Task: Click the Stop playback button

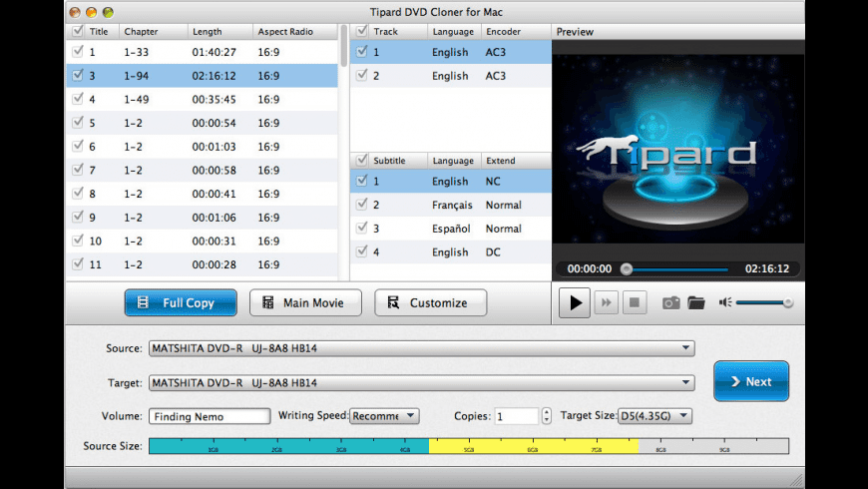Action: coord(634,302)
